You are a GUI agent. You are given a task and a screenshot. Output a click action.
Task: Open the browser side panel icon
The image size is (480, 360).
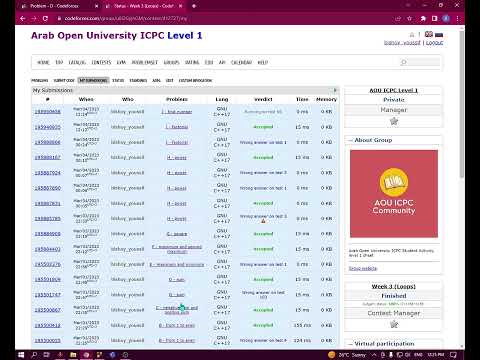coord(434,19)
